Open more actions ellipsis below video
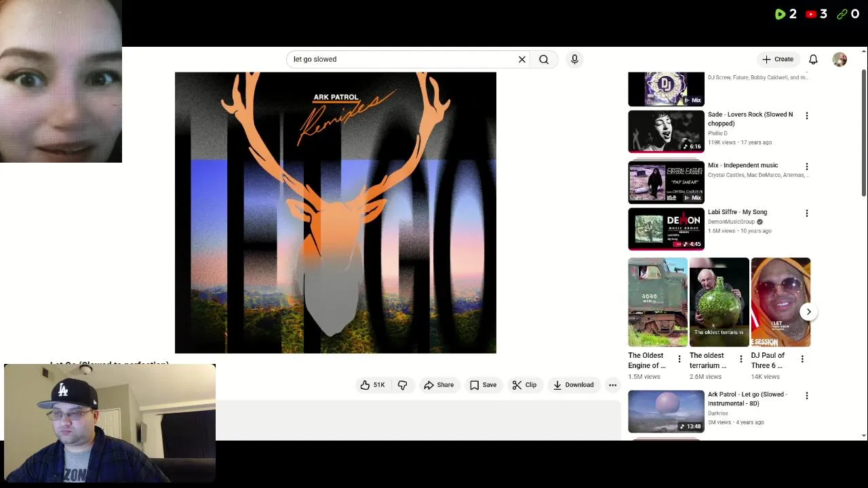 (x=612, y=385)
